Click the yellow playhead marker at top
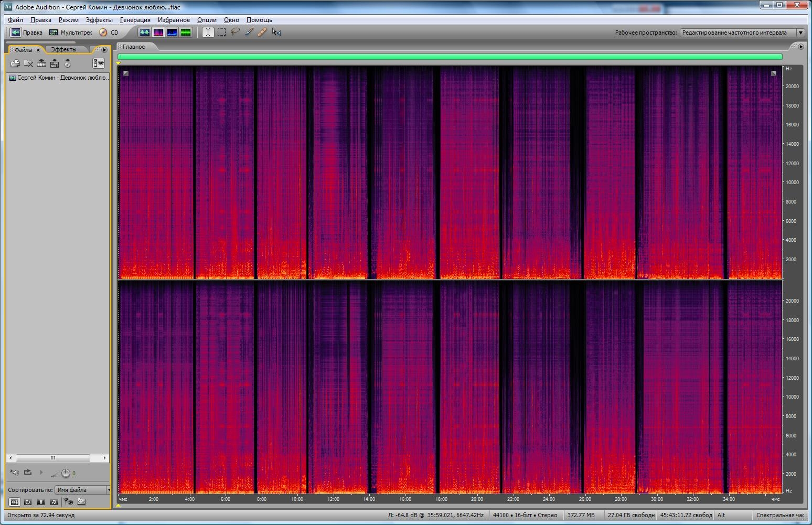The image size is (812, 525). point(119,63)
